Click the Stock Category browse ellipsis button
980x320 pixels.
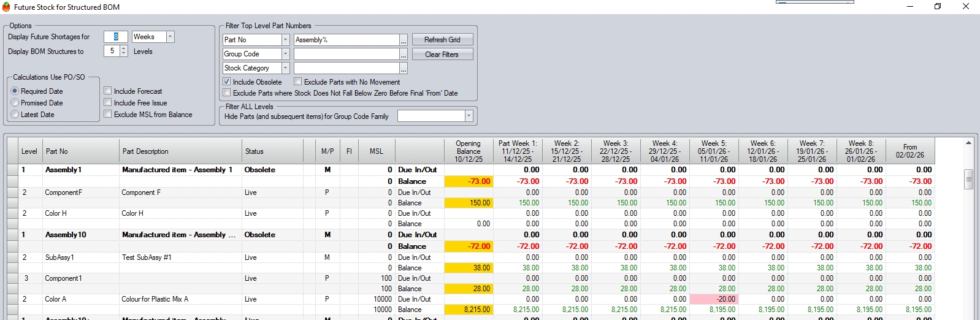point(404,69)
